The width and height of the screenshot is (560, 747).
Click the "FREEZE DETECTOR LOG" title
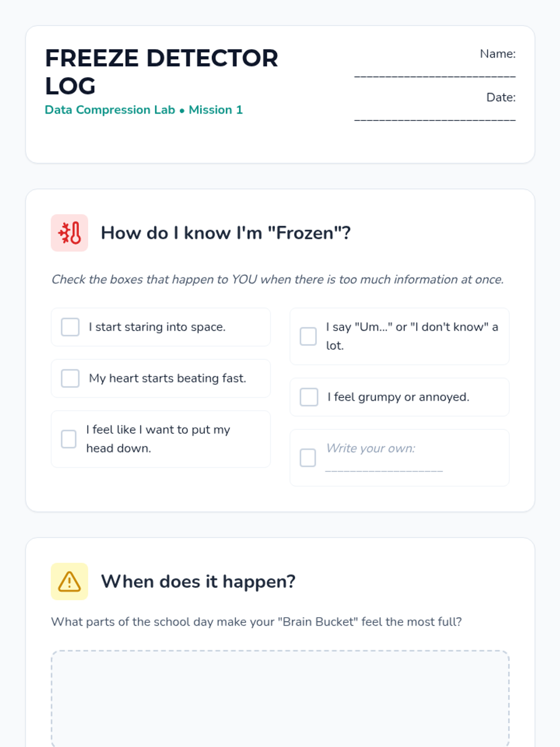click(x=161, y=72)
